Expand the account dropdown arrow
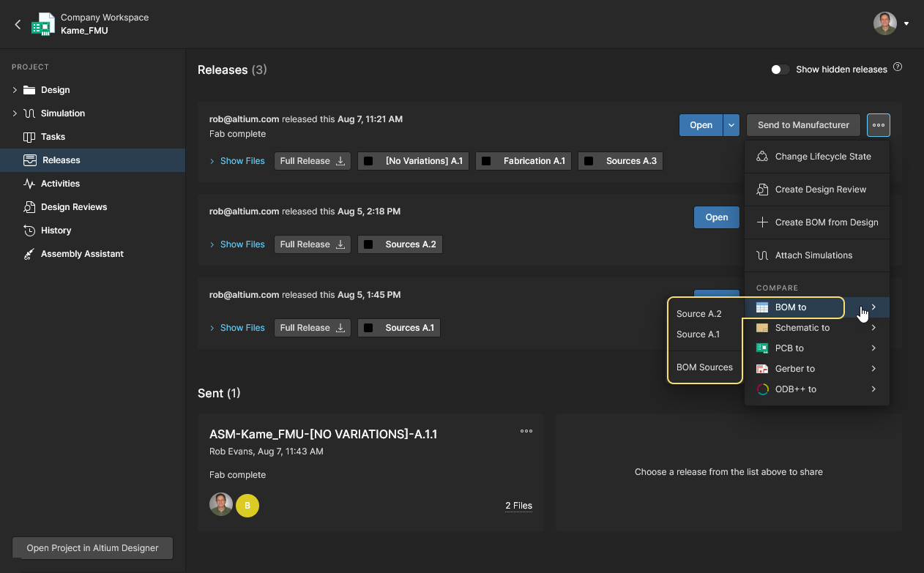This screenshot has height=573, width=924. (906, 23)
